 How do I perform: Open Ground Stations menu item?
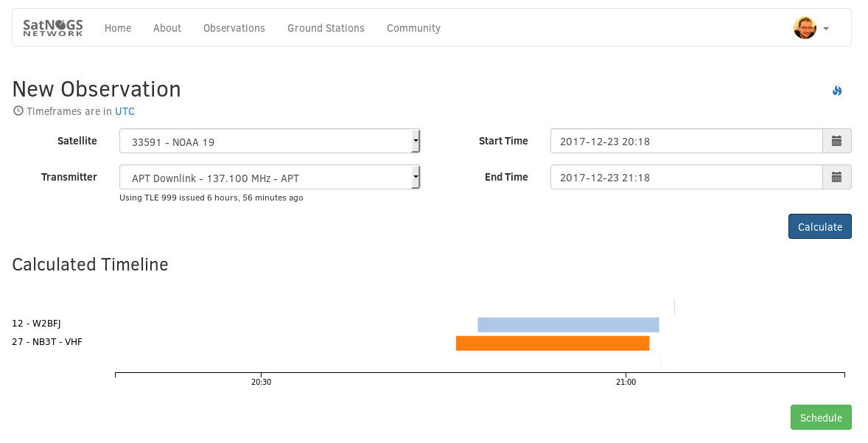pos(326,28)
